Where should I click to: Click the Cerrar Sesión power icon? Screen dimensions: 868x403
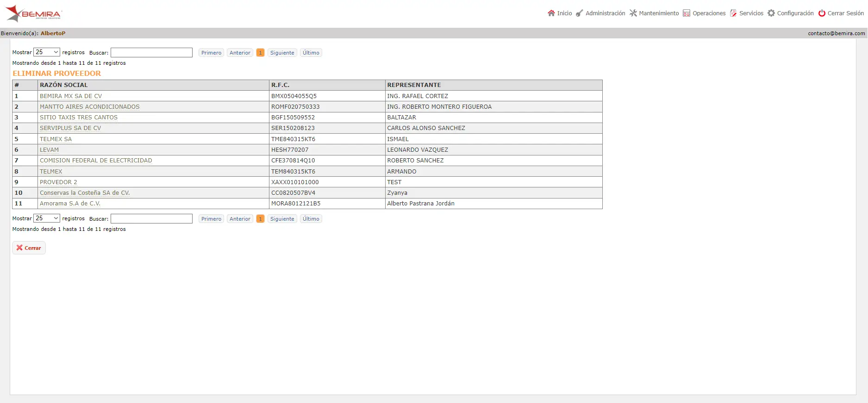pyautogui.click(x=822, y=13)
